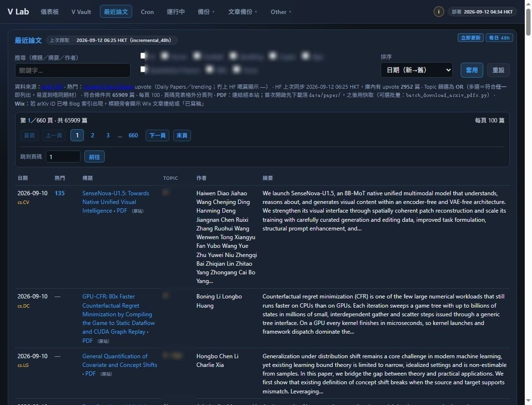Open 原站 link for General Quantification paper
Screen dimensions: 532x405
tap(106, 374)
